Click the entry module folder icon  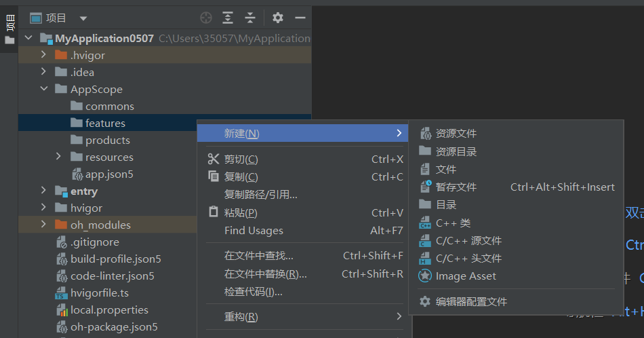[x=61, y=191]
